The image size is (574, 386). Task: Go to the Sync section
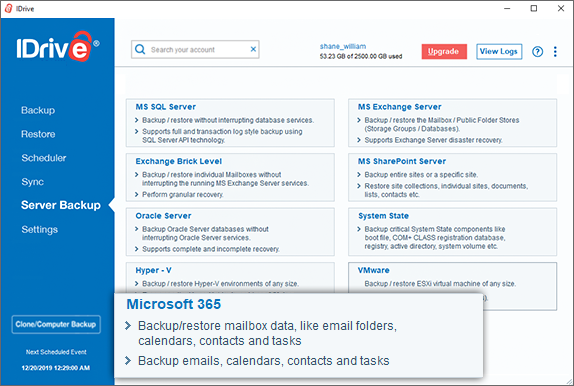32,182
